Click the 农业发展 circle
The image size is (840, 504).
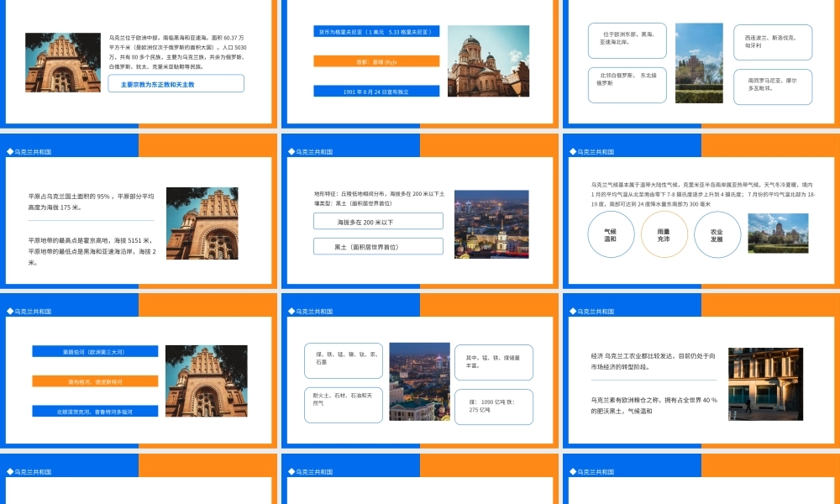717,234
